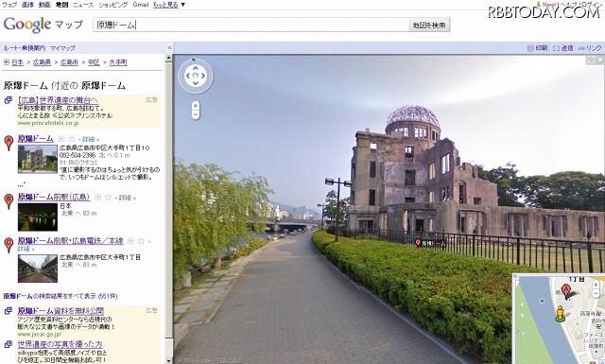Click the 送信 send icon link

coord(563,48)
